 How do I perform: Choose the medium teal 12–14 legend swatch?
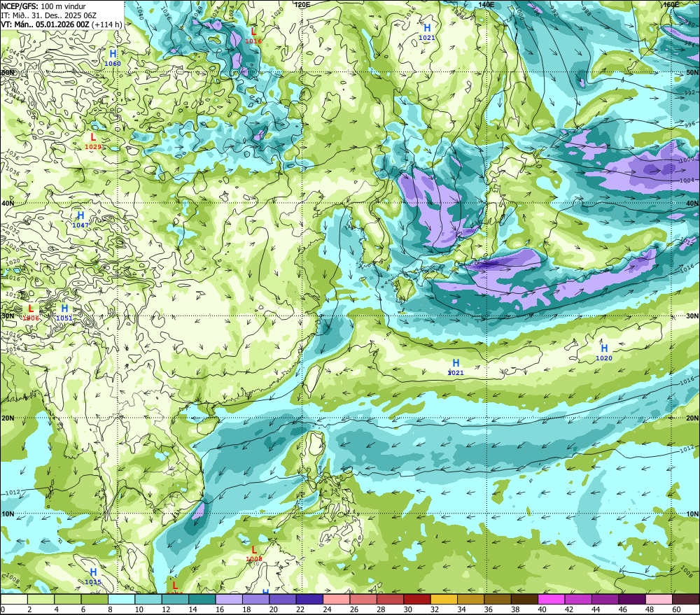click(x=176, y=599)
